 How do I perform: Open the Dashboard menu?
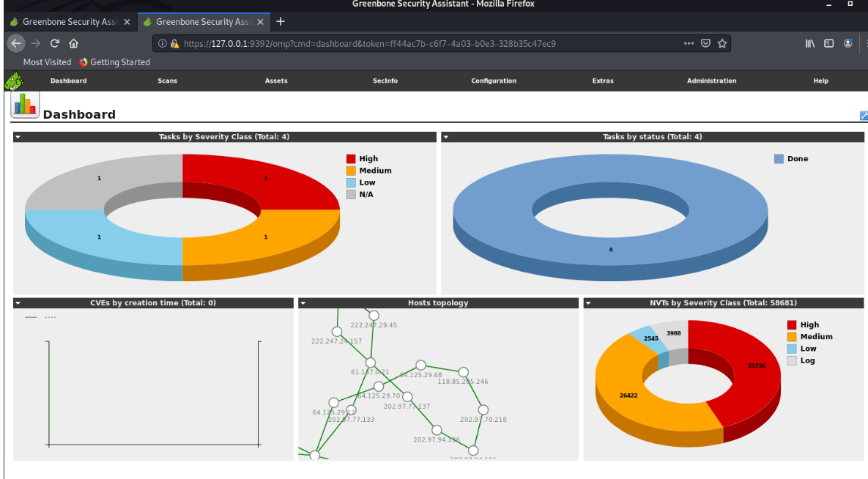pyautogui.click(x=69, y=81)
